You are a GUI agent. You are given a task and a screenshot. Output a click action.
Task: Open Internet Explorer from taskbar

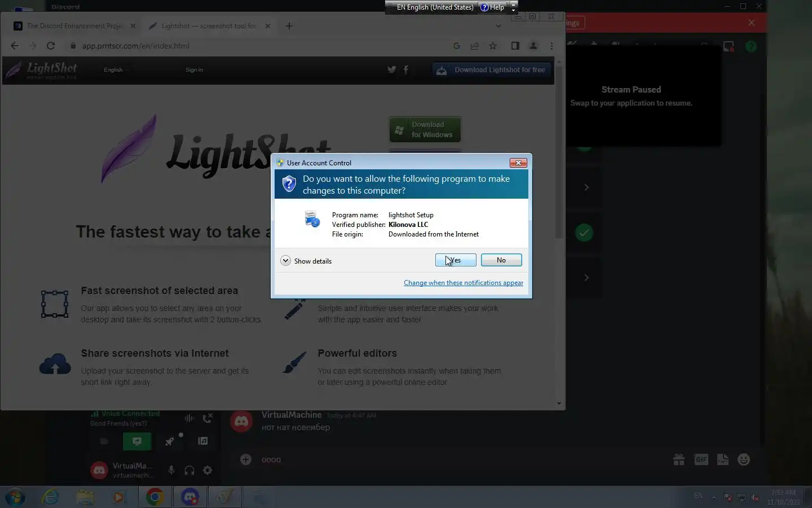(x=51, y=497)
